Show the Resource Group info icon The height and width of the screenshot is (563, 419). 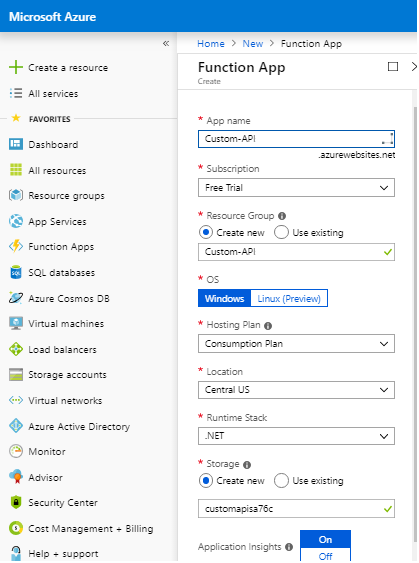(x=282, y=216)
